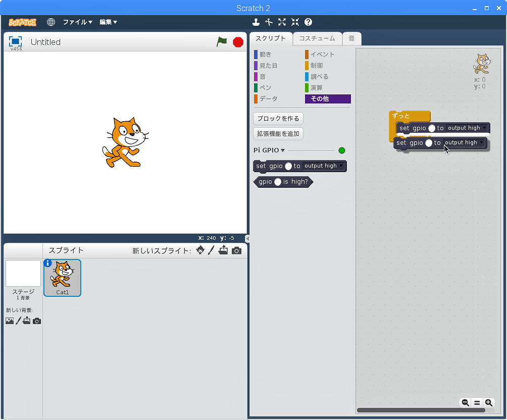The image size is (507, 420).
Task: Start the project with the green flag
Action: click(222, 42)
